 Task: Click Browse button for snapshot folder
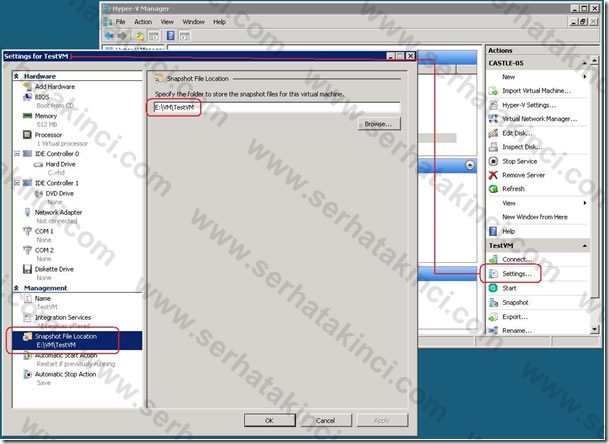pyautogui.click(x=379, y=124)
